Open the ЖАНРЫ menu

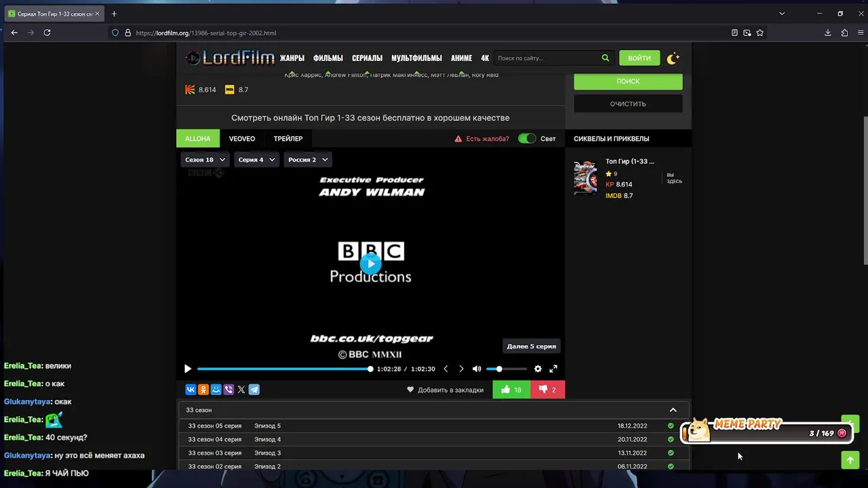tap(292, 58)
